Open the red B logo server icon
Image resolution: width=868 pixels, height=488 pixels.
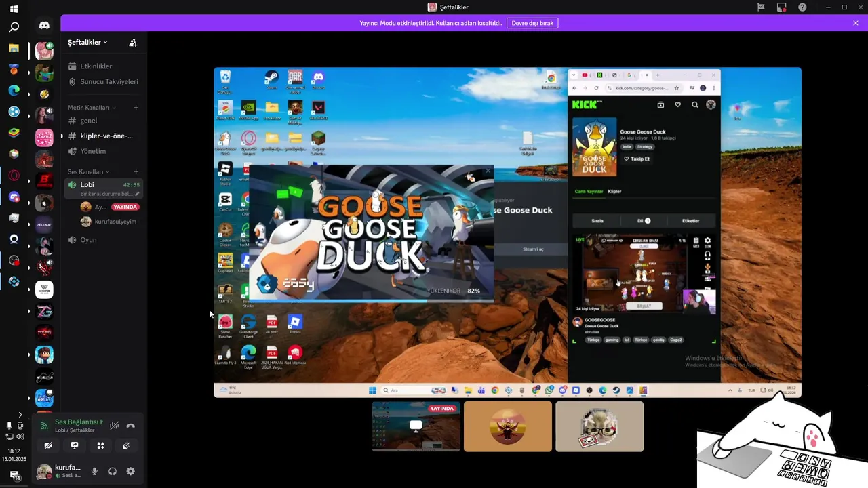click(44, 181)
